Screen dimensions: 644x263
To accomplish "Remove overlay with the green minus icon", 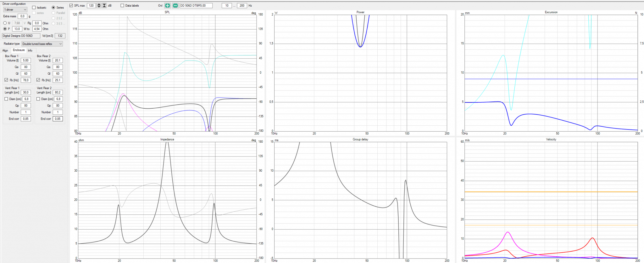I will pos(175,6).
